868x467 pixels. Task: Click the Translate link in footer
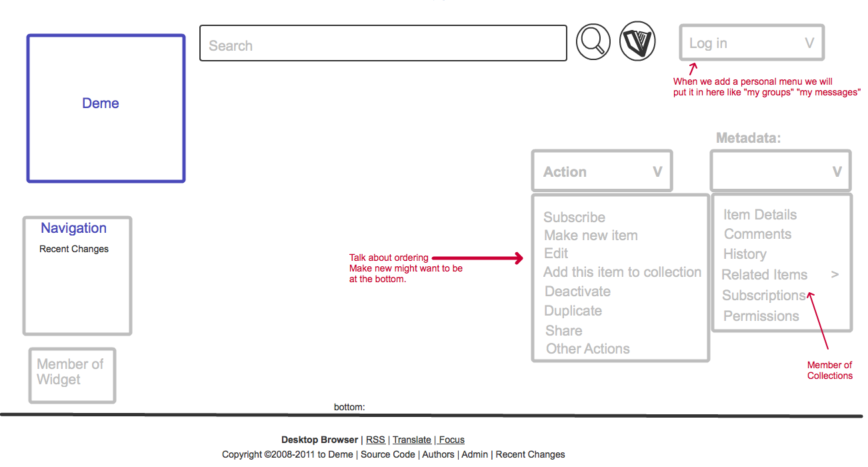[411, 440]
